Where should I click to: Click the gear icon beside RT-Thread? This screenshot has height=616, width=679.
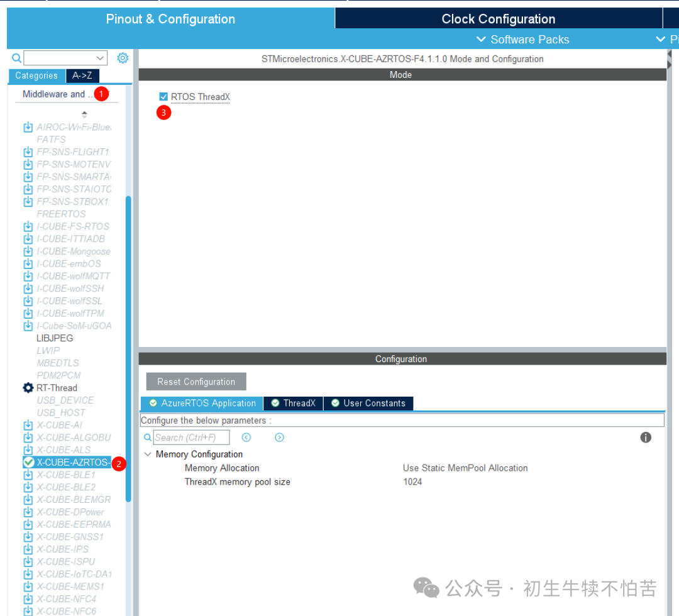[x=28, y=388]
